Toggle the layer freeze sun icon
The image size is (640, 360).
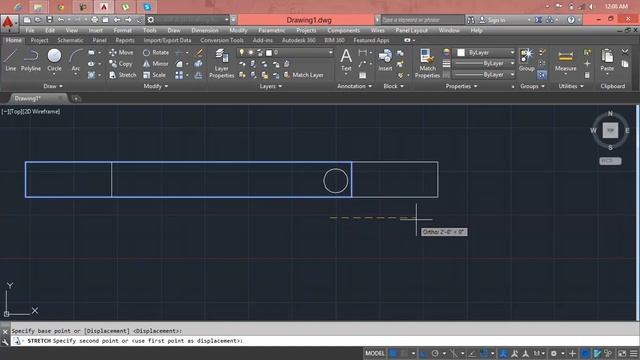tap(250, 53)
